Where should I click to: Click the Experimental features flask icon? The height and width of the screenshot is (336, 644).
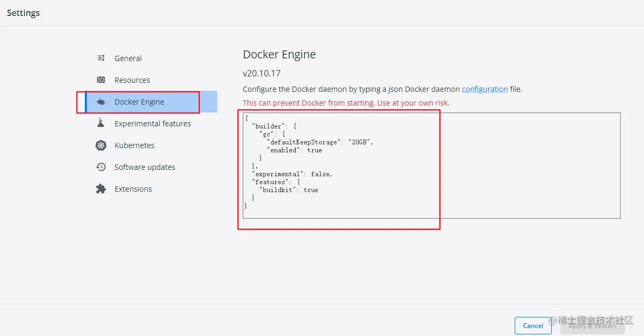tap(101, 123)
